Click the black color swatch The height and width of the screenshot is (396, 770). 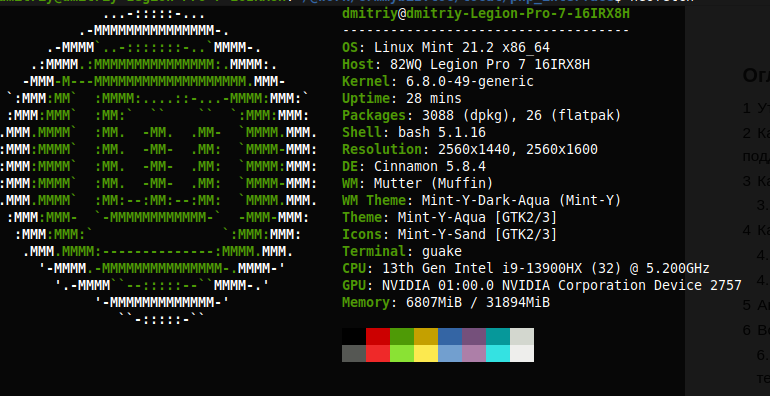click(x=354, y=337)
